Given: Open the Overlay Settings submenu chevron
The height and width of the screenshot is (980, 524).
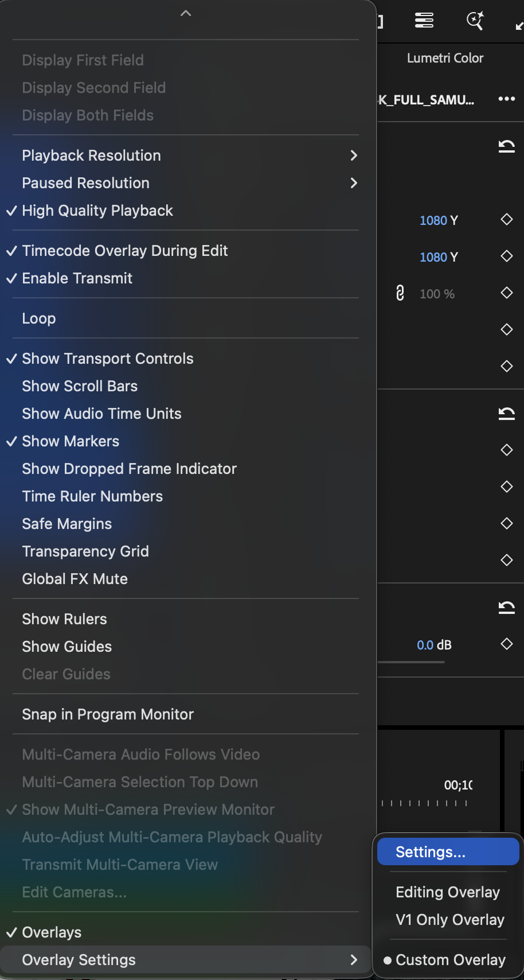Looking at the screenshot, I should click(354, 959).
